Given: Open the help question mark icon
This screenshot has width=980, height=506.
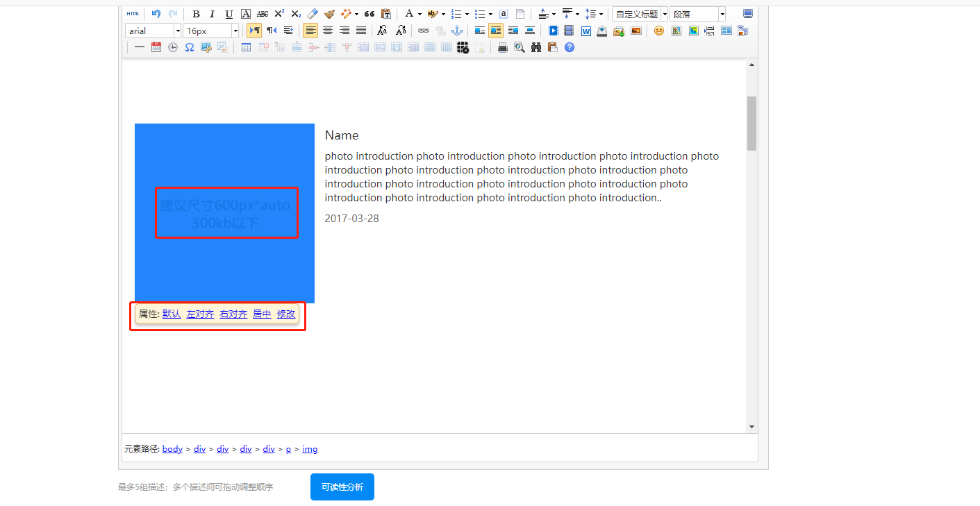Looking at the screenshot, I should (x=570, y=47).
